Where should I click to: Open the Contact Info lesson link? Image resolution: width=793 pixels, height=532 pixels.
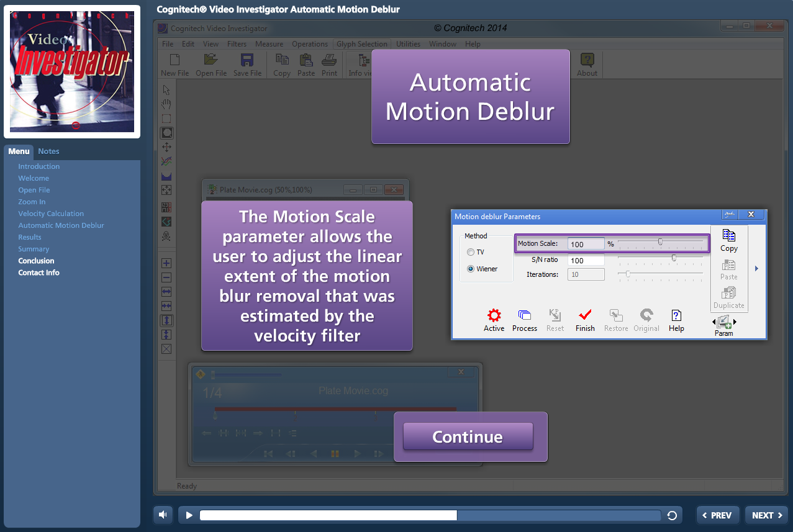tap(39, 273)
